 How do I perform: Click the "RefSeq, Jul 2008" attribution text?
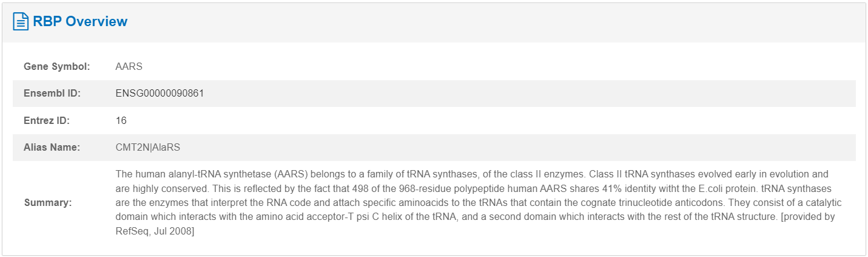(155, 231)
